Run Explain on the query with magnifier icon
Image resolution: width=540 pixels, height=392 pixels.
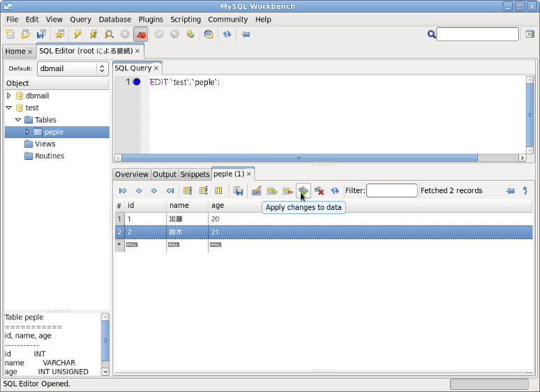click(x=109, y=34)
